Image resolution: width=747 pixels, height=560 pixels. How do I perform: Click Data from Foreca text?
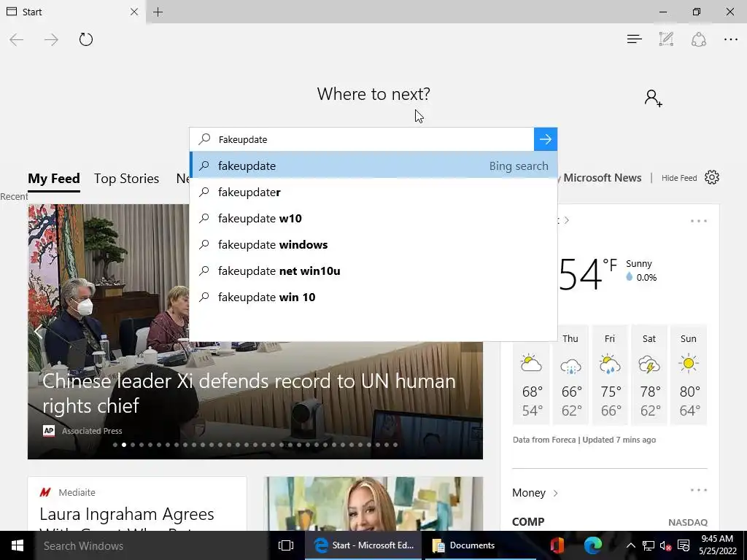(544, 440)
